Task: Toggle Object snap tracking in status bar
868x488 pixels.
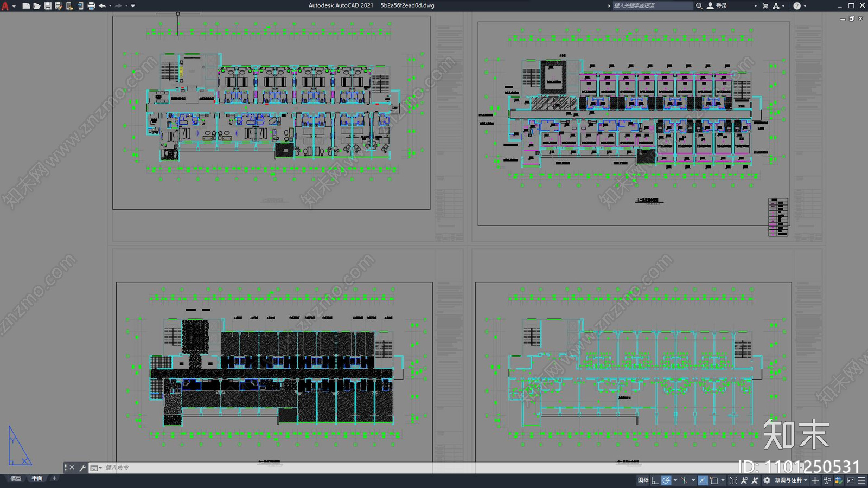Action: pyautogui.click(x=703, y=480)
